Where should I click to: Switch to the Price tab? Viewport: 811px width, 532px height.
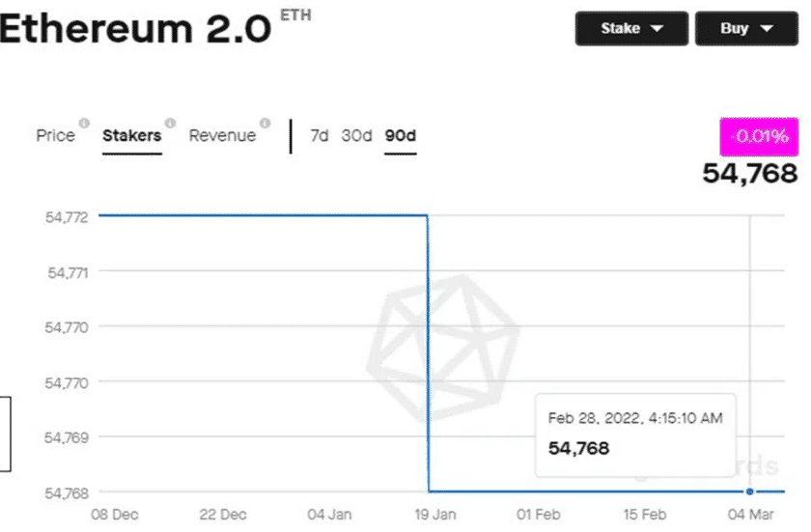tap(55, 136)
